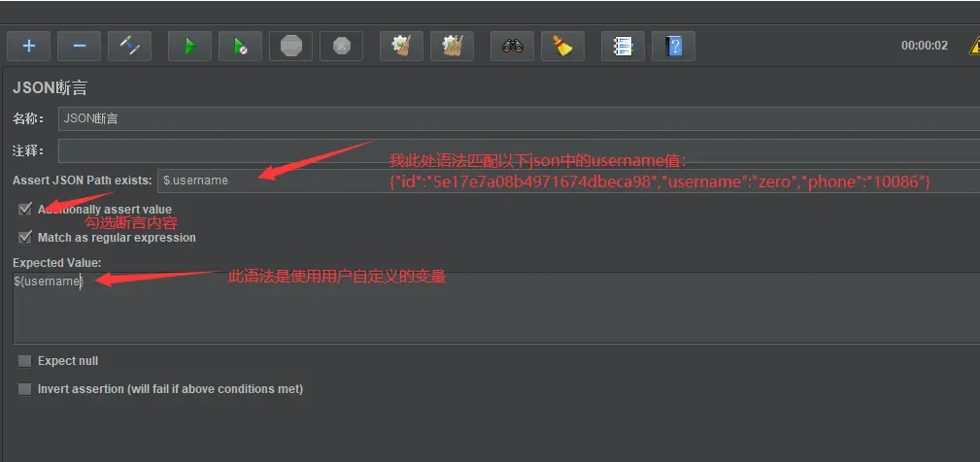Toggle Match as regular expression checkbox
This screenshot has height=462, width=980.
pyautogui.click(x=25, y=237)
